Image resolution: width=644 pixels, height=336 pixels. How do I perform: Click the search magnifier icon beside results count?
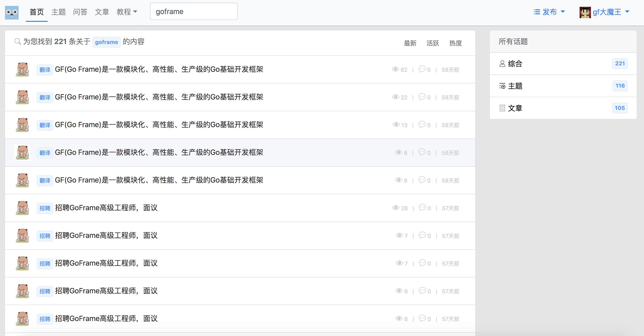tap(17, 41)
